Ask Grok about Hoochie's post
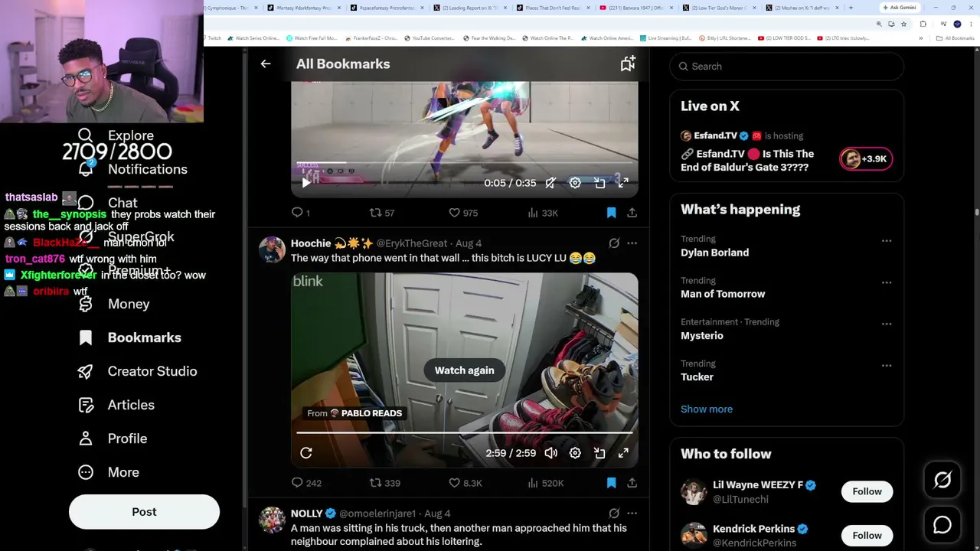This screenshot has width=980, height=551. click(x=614, y=243)
